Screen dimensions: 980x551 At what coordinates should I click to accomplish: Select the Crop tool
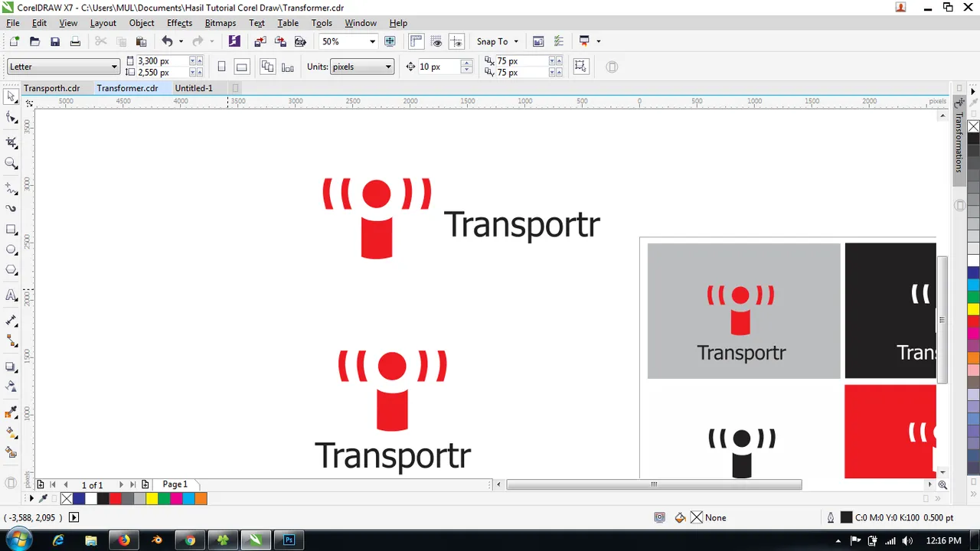click(x=11, y=142)
